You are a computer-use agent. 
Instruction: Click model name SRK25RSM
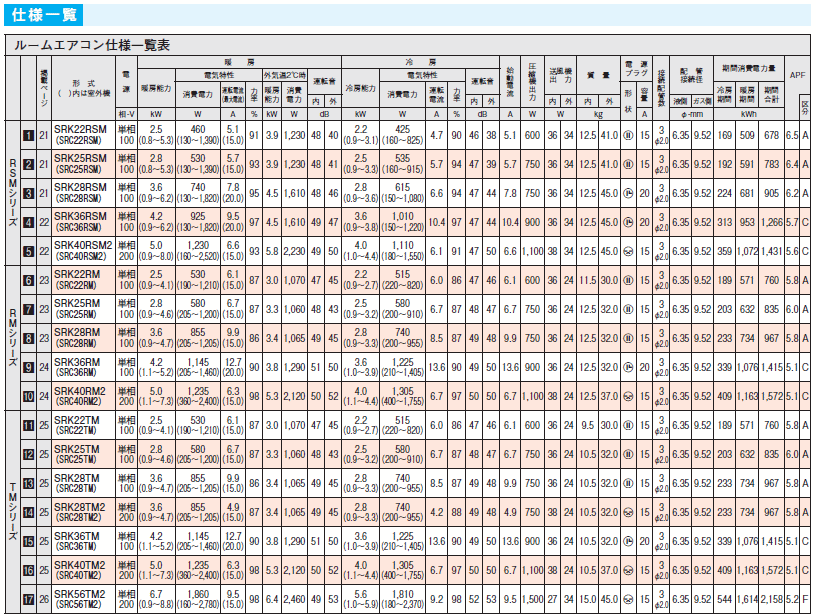[80, 159]
